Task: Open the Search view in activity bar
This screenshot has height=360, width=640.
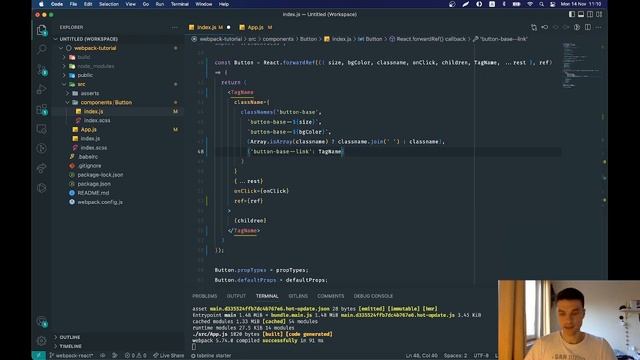Action: 42,49
